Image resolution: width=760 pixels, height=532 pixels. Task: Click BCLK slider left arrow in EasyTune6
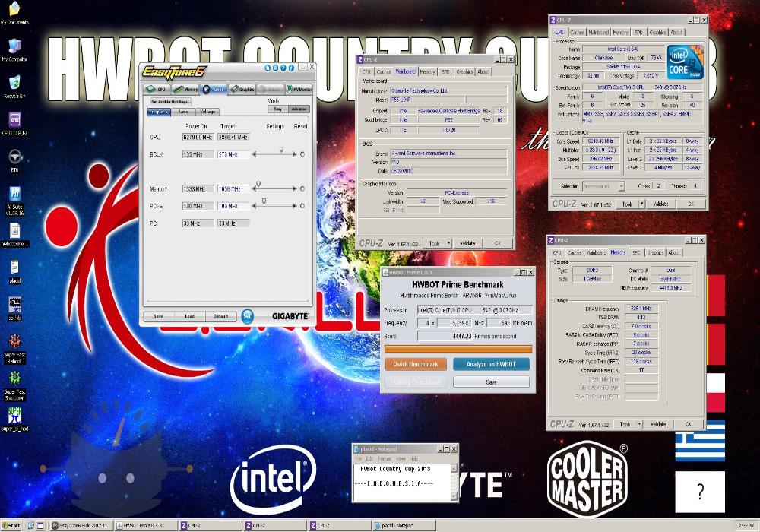pyautogui.click(x=254, y=154)
